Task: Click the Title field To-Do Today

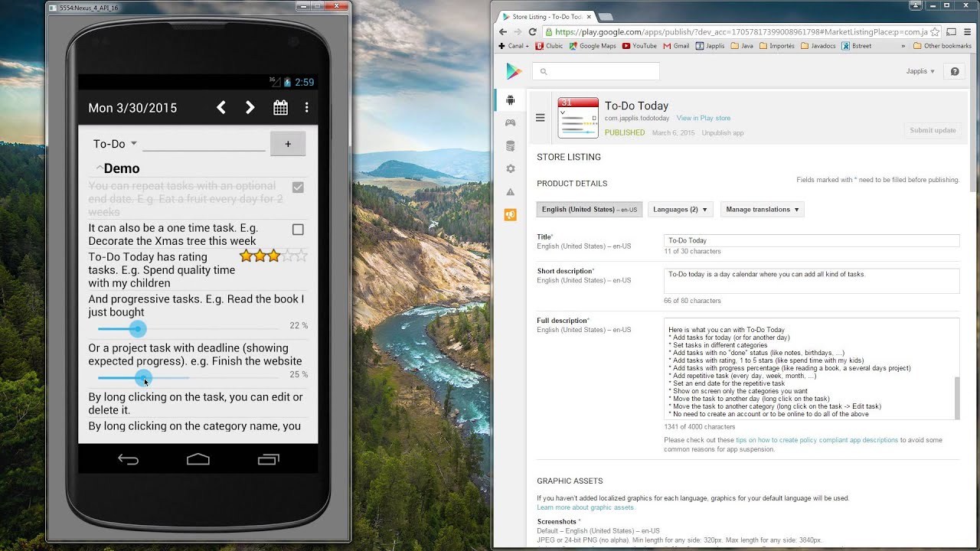Action: pos(812,240)
